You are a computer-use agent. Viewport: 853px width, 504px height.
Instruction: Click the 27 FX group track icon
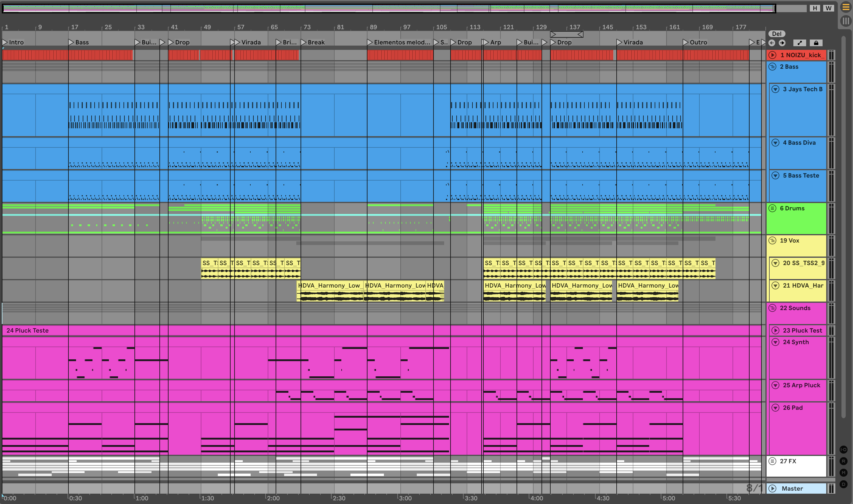point(772,461)
